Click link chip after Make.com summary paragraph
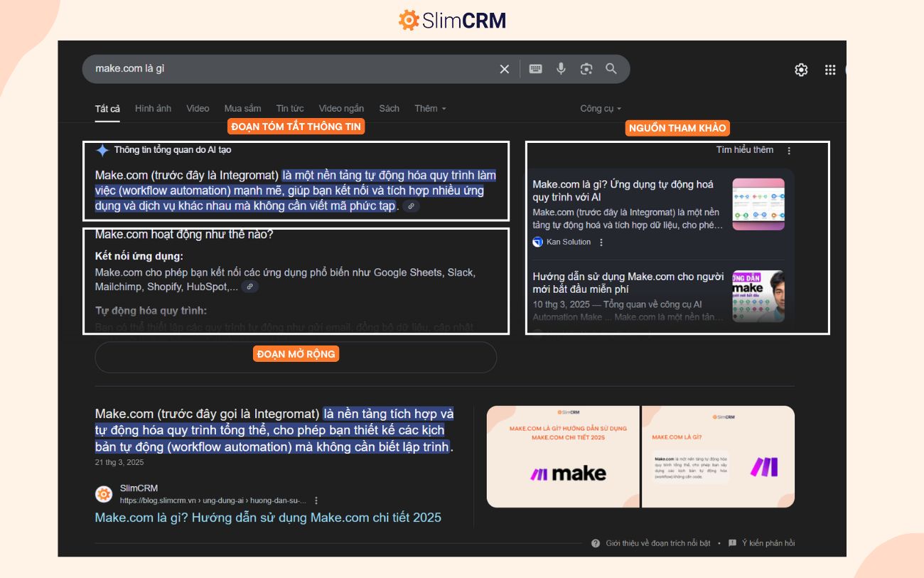 [411, 206]
